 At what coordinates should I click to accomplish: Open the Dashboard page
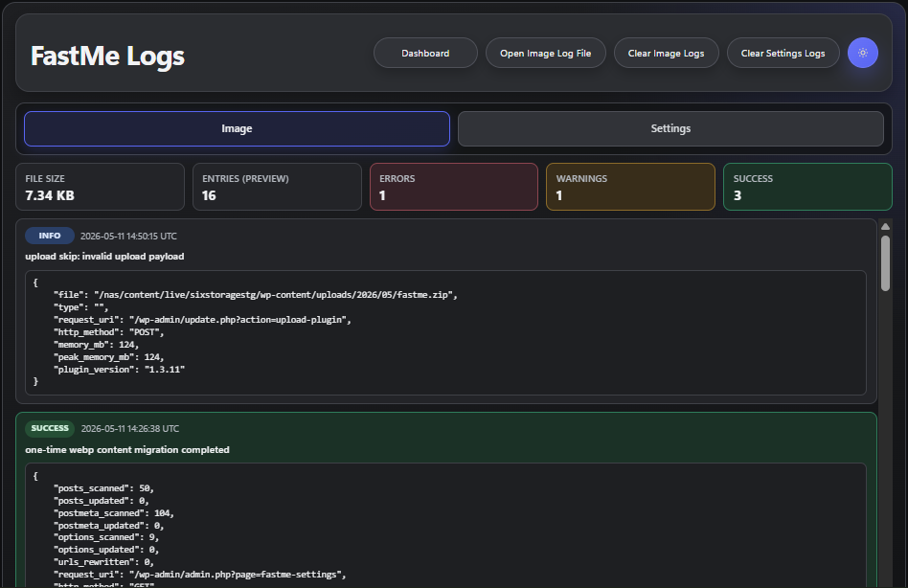425,53
